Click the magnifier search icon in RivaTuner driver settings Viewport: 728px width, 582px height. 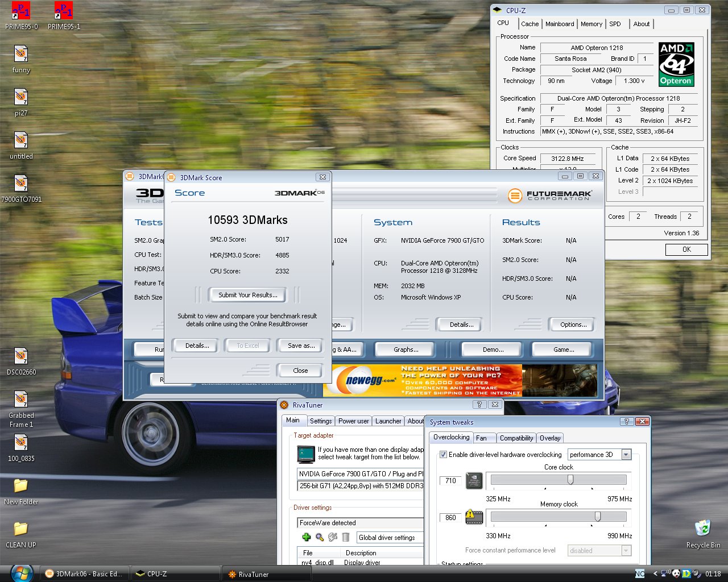point(320,537)
